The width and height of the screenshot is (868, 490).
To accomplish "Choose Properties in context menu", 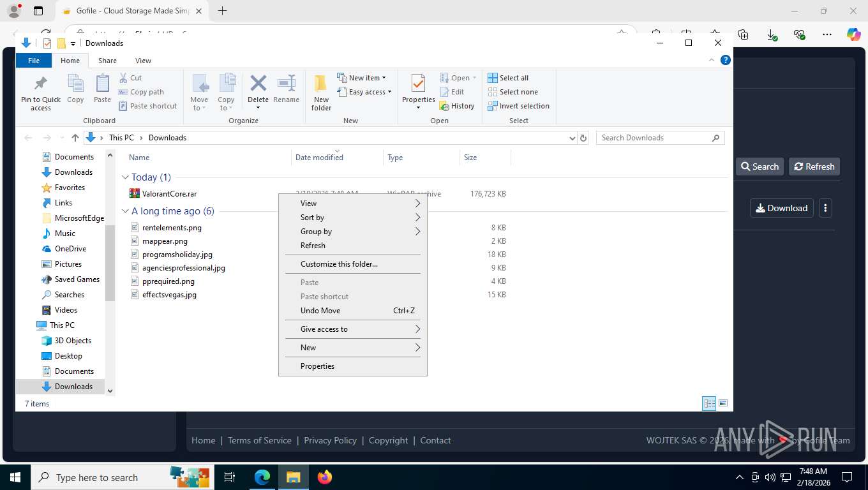I will (x=353, y=366).
